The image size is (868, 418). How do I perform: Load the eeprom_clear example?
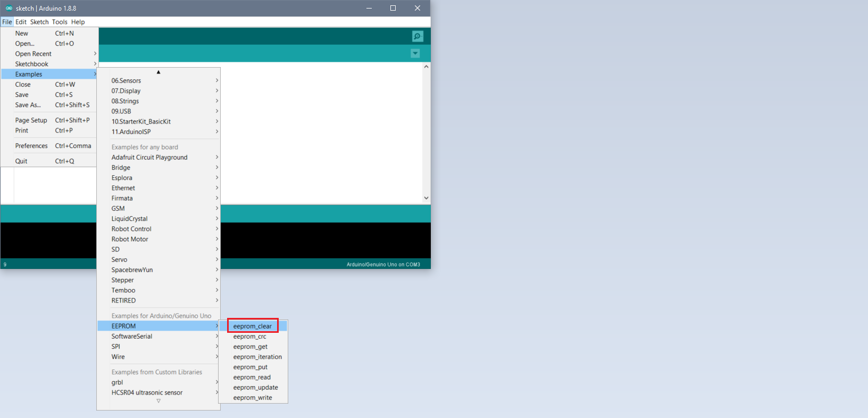pyautogui.click(x=253, y=326)
